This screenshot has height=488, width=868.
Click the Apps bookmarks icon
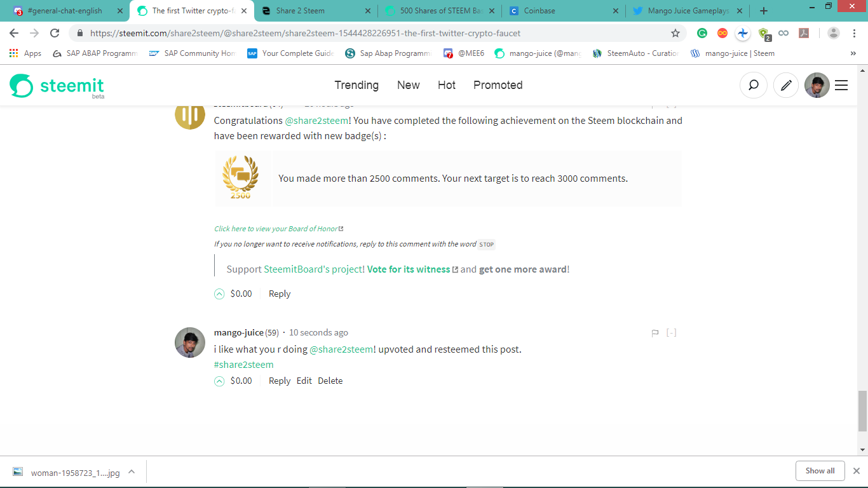click(25, 53)
